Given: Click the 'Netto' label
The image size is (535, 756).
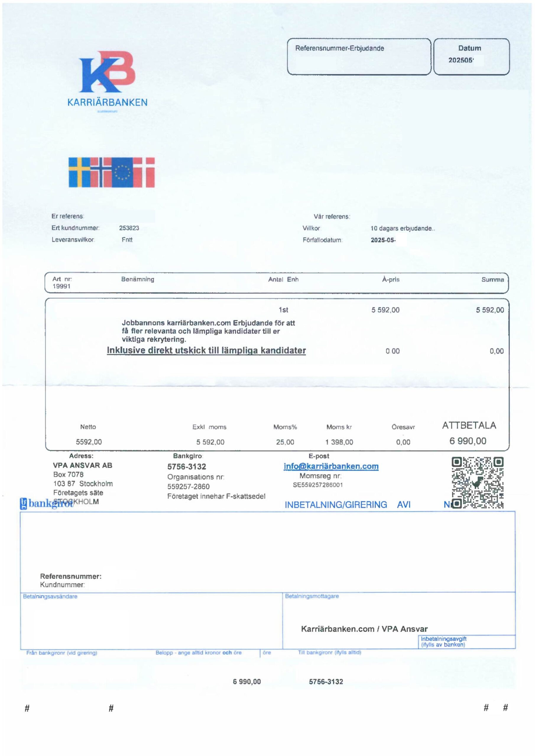Looking at the screenshot, I should pos(88,427).
